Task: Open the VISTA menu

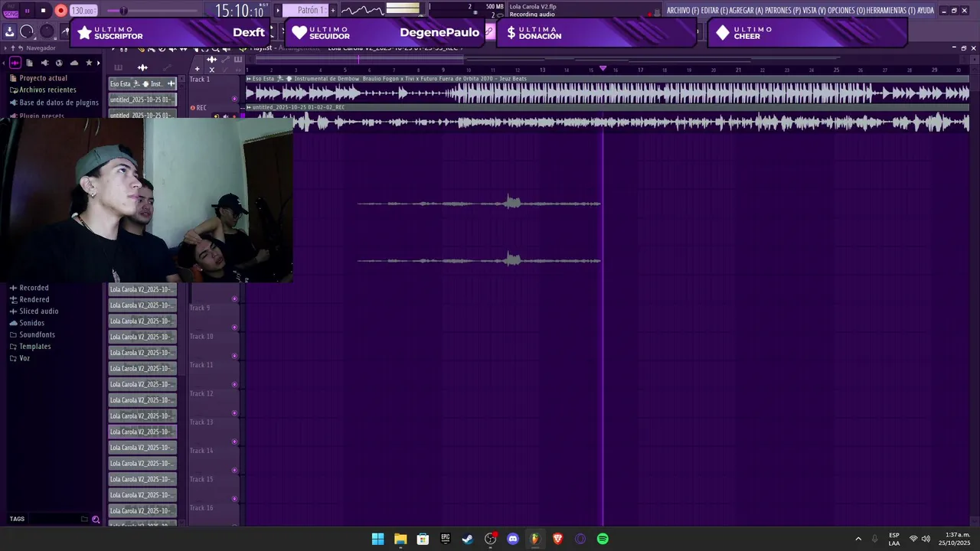Action: coord(815,11)
